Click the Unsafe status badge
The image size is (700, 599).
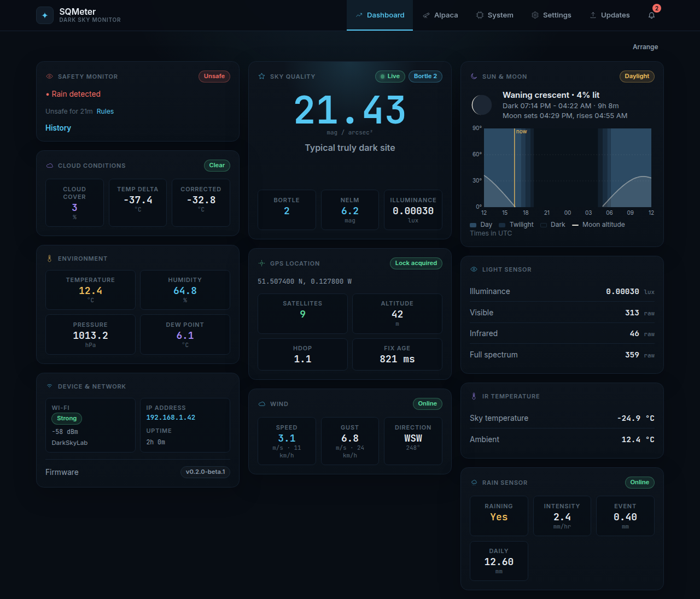pos(214,77)
